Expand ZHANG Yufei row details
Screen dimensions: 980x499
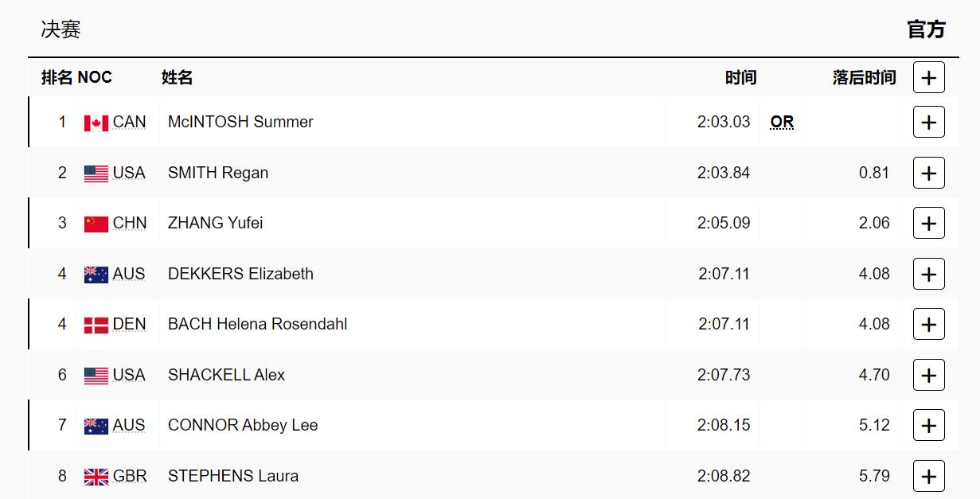(928, 224)
